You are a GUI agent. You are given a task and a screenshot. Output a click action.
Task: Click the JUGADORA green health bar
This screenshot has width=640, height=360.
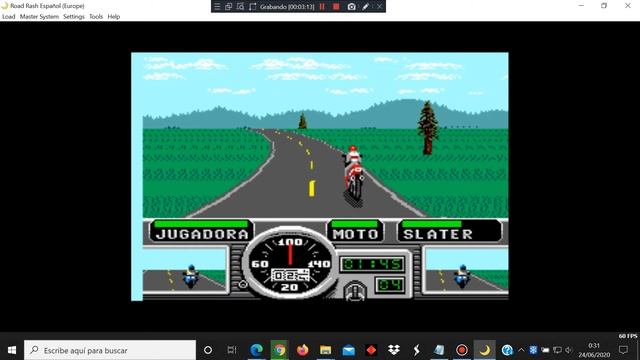point(201,224)
